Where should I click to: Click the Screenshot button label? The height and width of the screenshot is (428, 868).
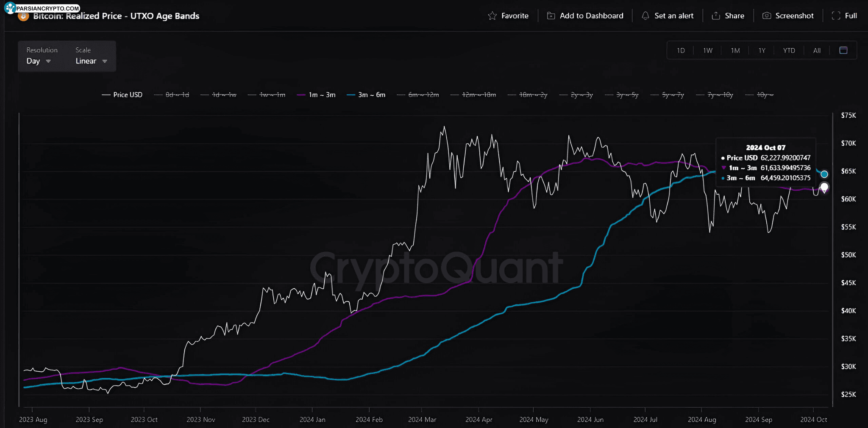tap(794, 16)
